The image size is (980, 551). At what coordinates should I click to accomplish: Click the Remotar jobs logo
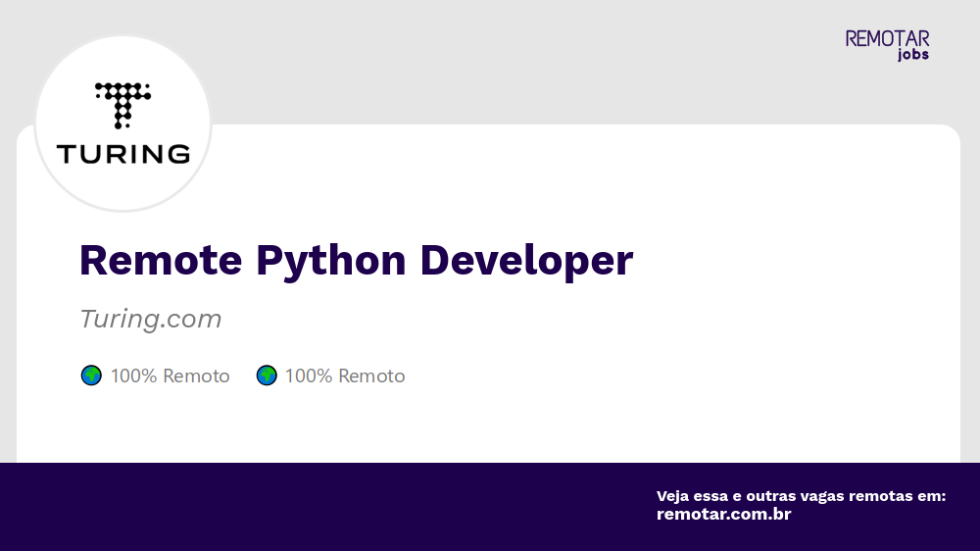[887, 45]
